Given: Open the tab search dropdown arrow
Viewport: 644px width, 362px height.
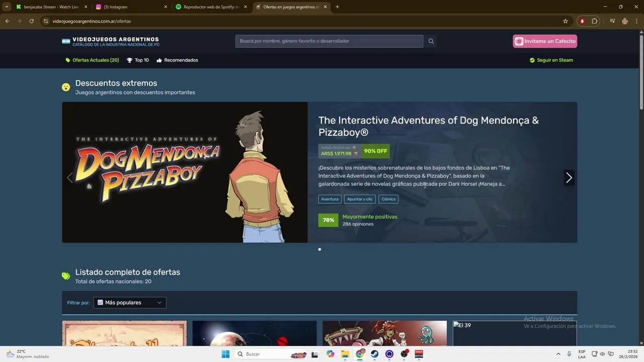Looking at the screenshot, I should coord(7,7).
